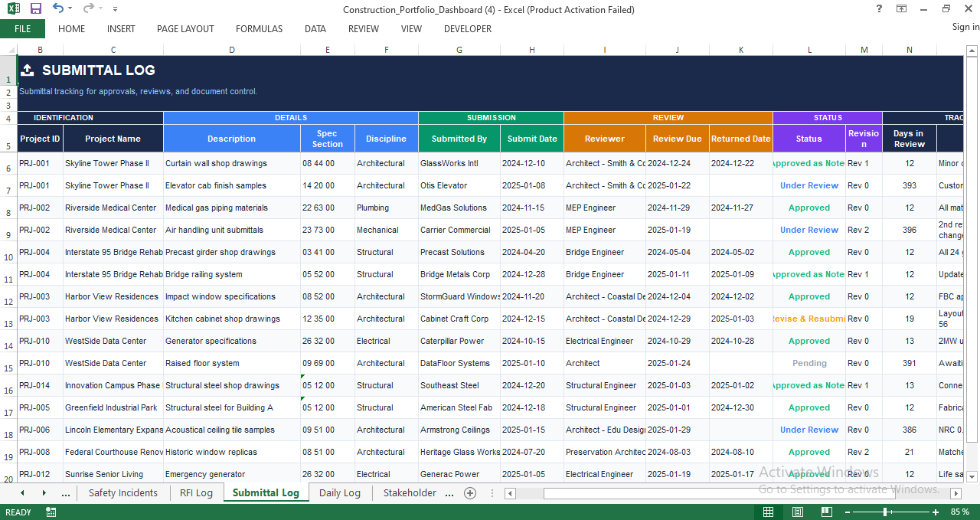Click the vertical scrollbar up arrow
The image size is (980, 520).
972,50
